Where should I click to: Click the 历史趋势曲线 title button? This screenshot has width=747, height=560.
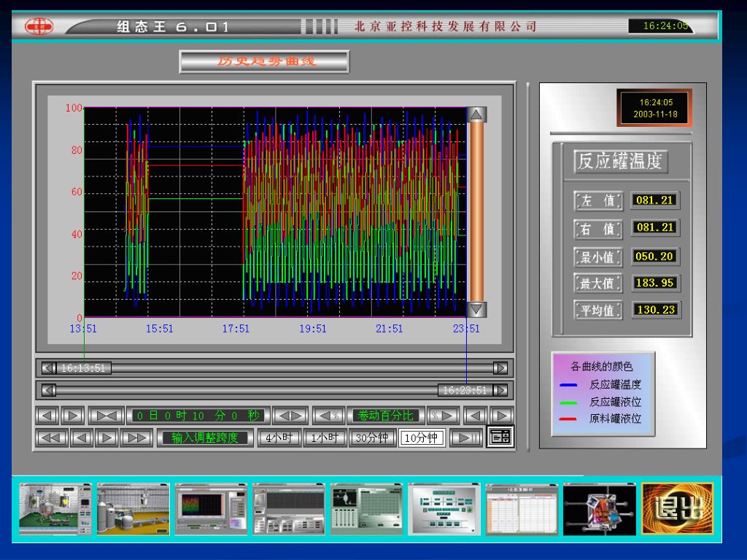[264, 61]
